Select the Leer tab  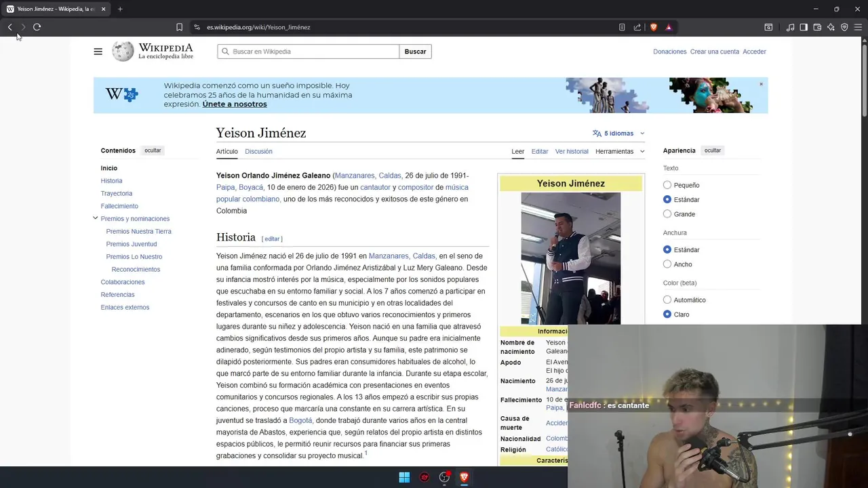pos(518,151)
